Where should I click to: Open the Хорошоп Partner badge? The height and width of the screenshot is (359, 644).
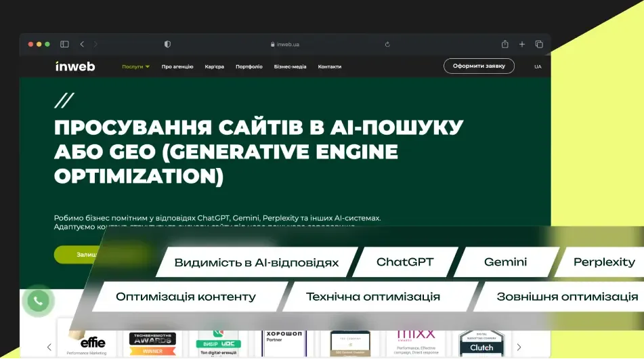tap(284, 343)
